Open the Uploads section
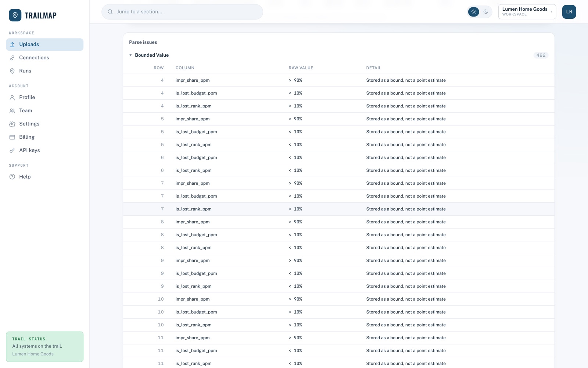The height and width of the screenshot is (368, 588). pos(44,45)
